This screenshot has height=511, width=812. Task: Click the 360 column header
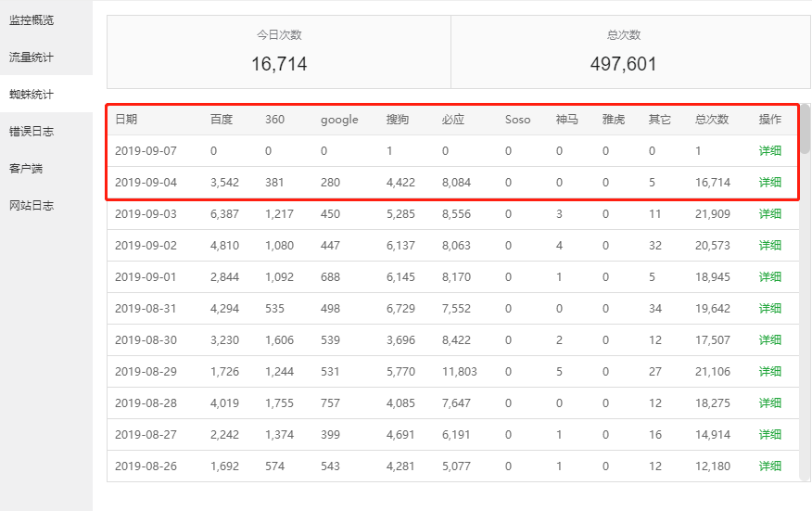(x=275, y=120)
